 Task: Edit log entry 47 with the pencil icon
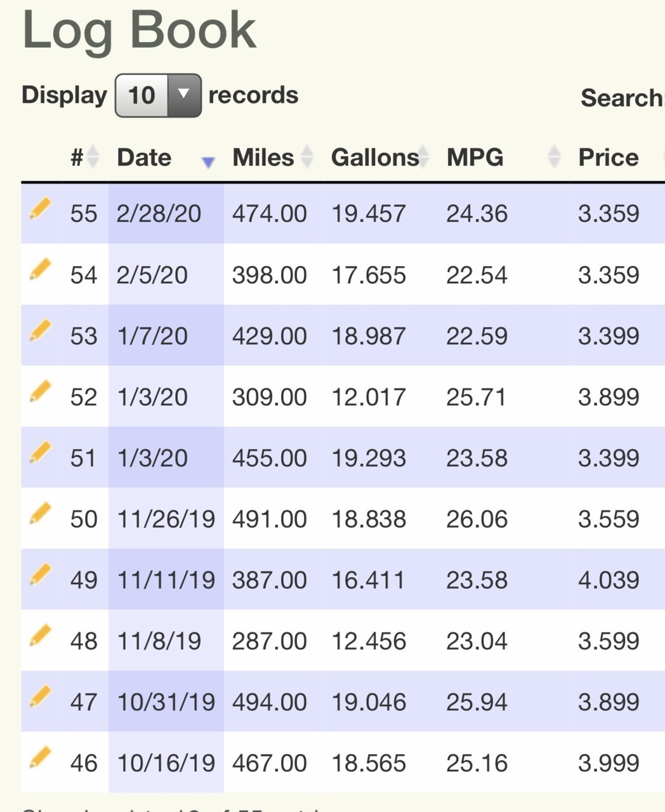40,696
